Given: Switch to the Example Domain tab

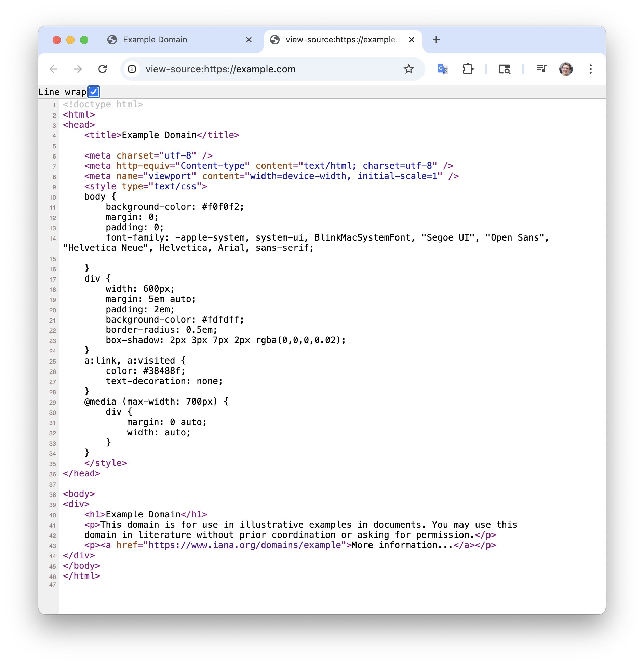Looking at the screenshot, I should click(155, 40).
